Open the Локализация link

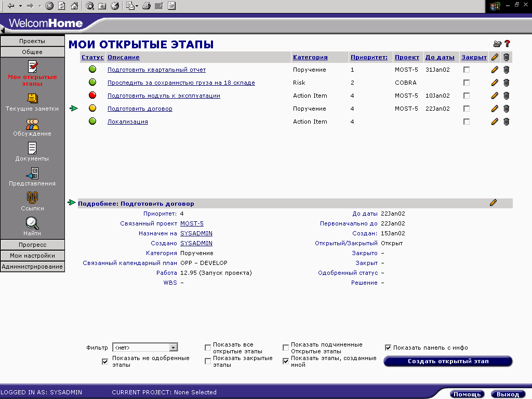point(128,122)
